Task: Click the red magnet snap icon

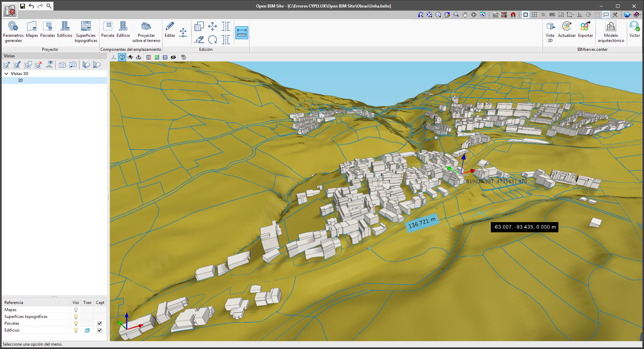Action: 513,15
